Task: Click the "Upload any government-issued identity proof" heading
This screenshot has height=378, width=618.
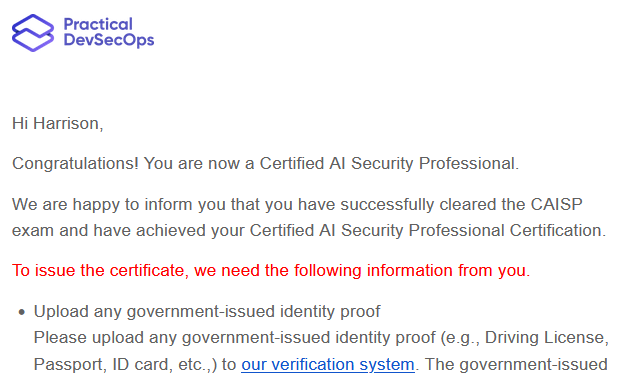Action: click(207, 312)
